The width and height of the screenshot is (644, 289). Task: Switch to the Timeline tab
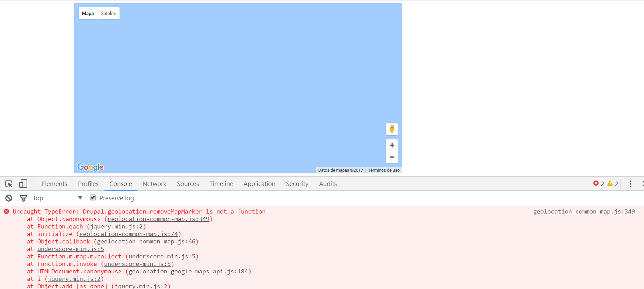(x=221, y=184)
